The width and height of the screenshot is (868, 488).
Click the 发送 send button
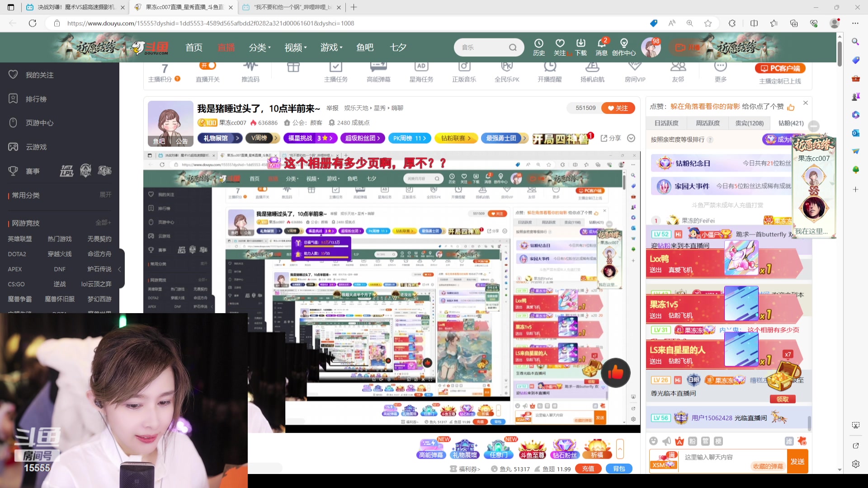click(797, 461)
